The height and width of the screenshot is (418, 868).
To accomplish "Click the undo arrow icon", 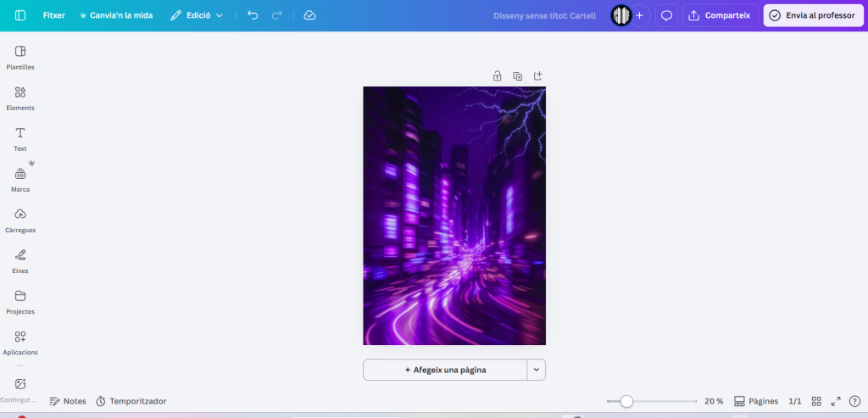I will [x=253, y=15].
